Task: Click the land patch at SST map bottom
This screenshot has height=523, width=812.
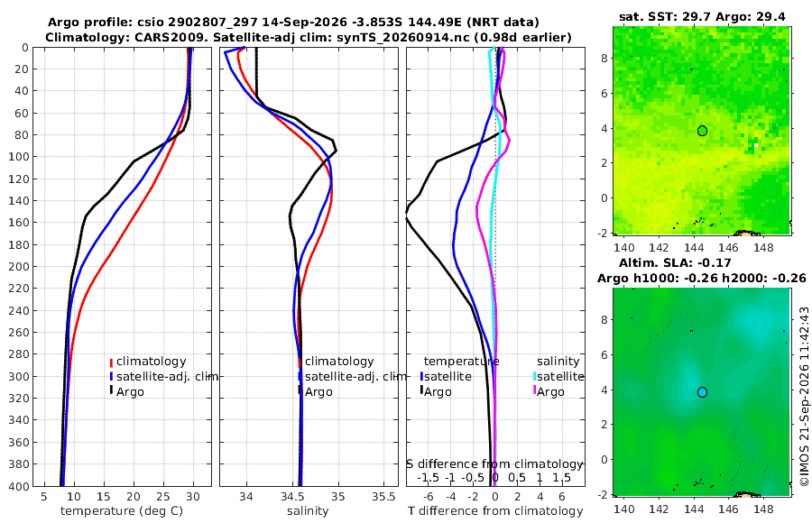Action: [746, 233]
